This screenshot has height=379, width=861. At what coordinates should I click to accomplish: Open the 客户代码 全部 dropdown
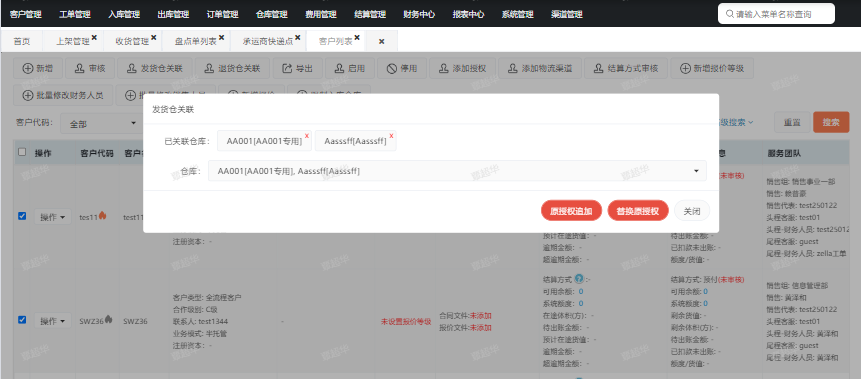click(102, 124)
